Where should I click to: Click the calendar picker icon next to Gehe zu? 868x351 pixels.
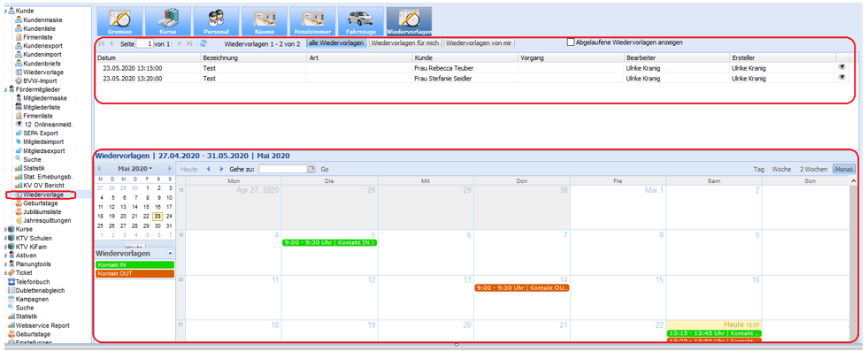[311, 169]
